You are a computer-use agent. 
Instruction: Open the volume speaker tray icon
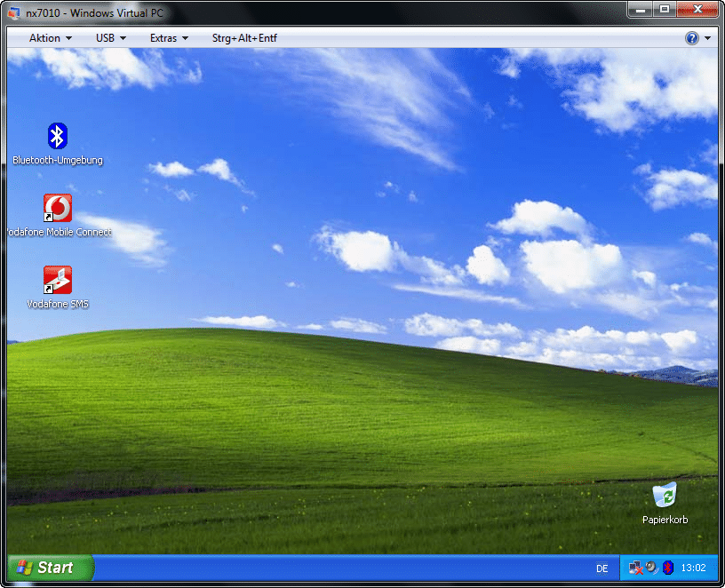coord(652,568)
